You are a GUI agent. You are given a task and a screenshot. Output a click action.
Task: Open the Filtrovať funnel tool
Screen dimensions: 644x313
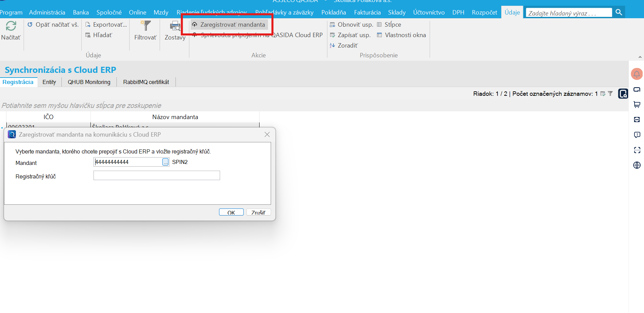(145, 26)
